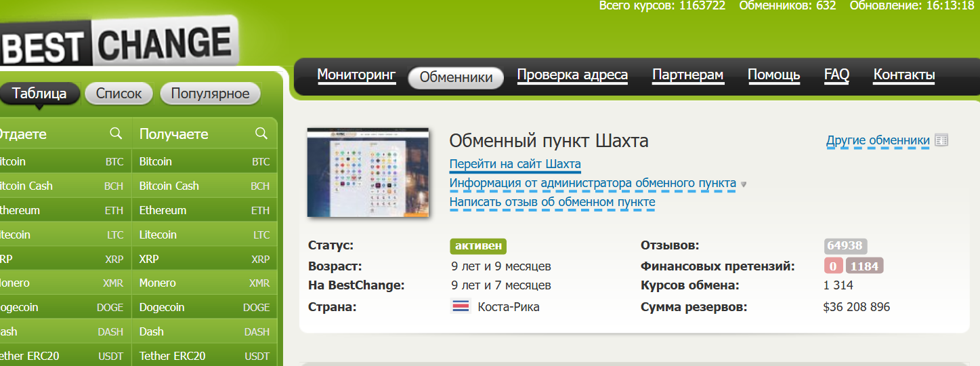
Task: Open the Партнерам section
Action: (x=687, y=75)
